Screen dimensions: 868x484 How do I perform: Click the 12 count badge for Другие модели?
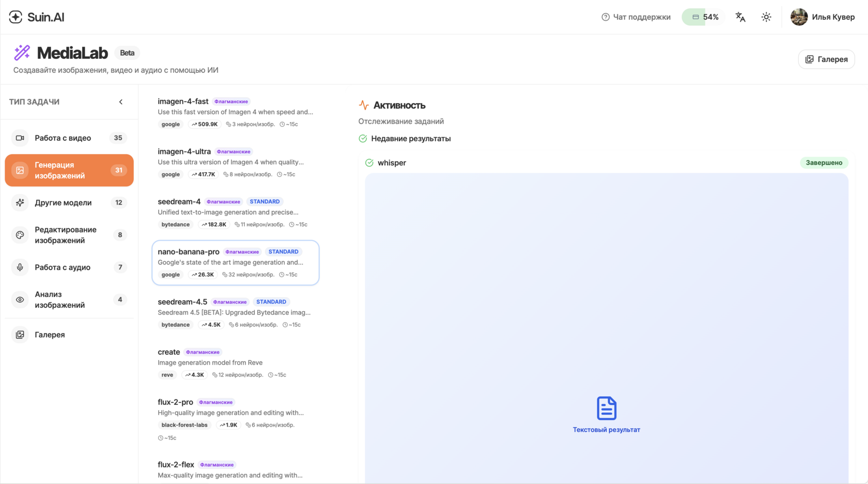pyautogui.click(x=119, y=202)
